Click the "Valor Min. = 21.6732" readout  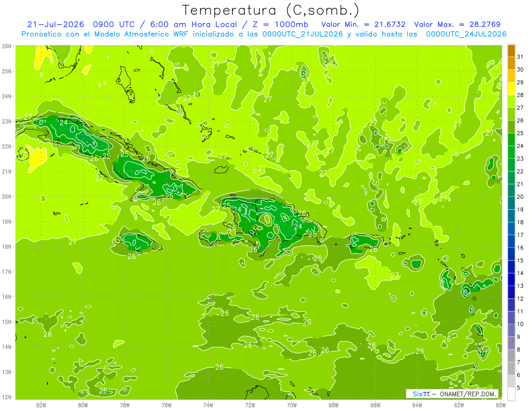(363, 24)
